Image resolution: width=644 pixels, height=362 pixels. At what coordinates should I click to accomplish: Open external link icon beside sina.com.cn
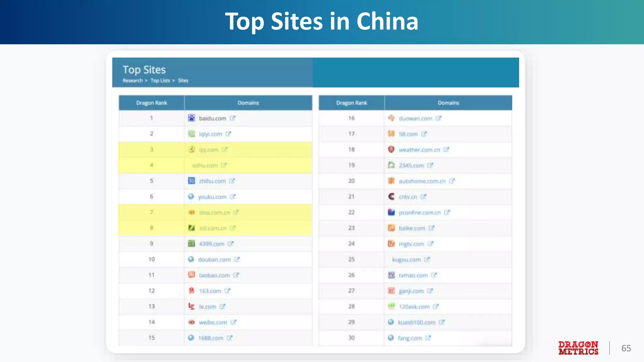coord(236,212)
